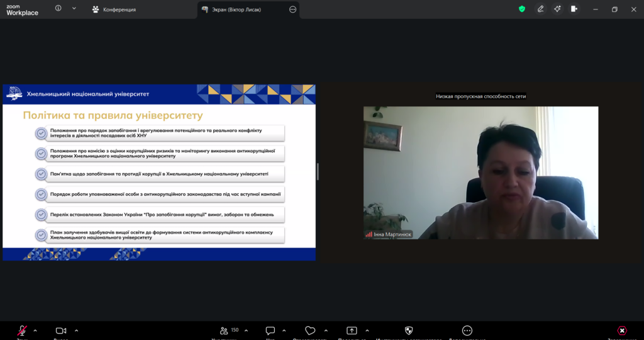644x340 pixels.
Task: Start sharing screen with share icon
Action: click(352, 331)
